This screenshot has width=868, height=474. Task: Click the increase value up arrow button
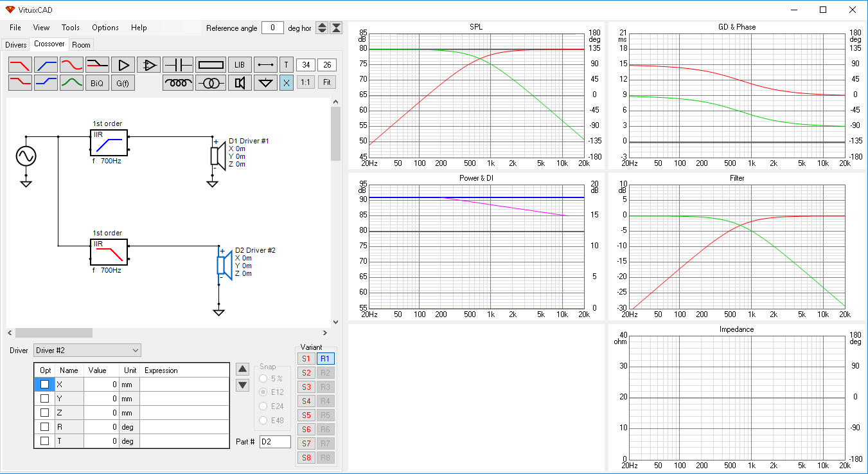(242, 369)
